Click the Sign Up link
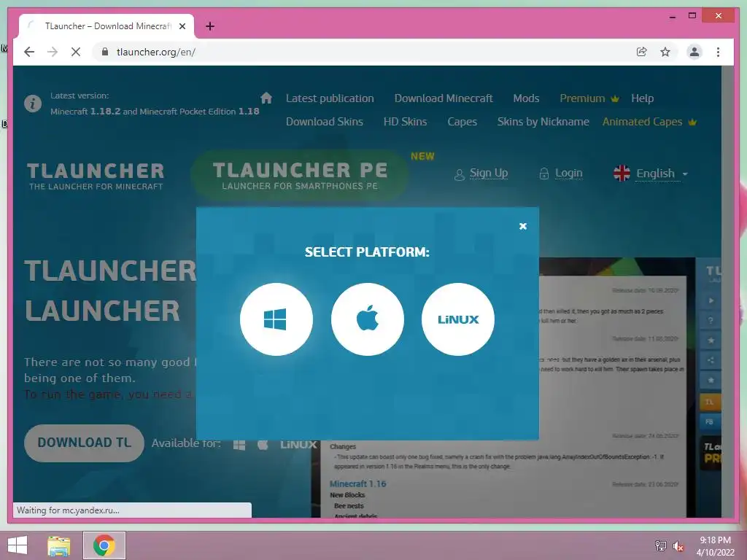 click(x=481, y=174)
